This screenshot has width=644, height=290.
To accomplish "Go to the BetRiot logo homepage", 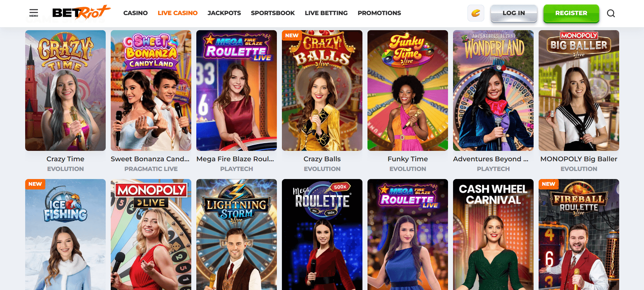I will [x=82, y=13].
